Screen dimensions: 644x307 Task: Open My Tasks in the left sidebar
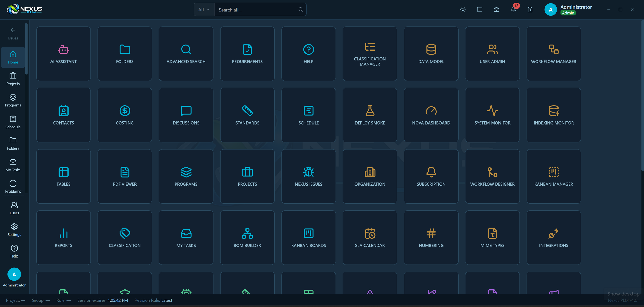pyautogui.click(x=13, y=165)
